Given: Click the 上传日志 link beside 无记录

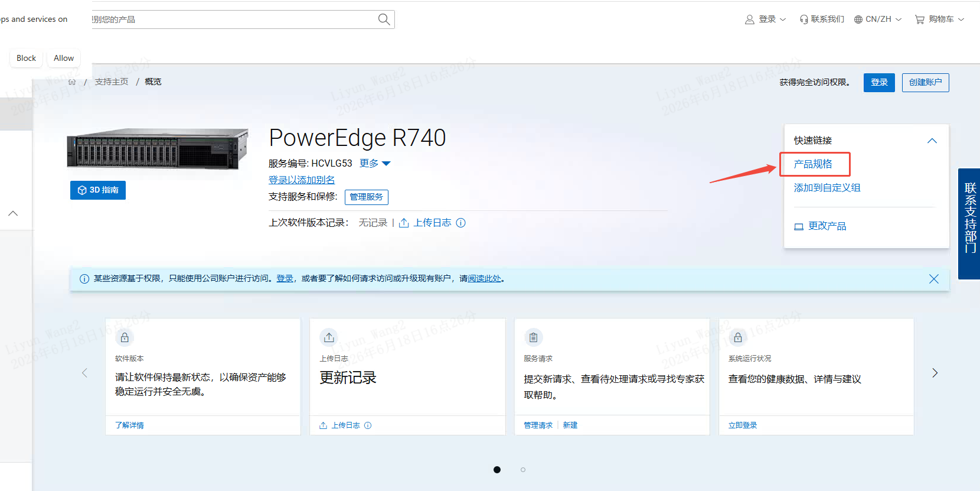Looking at the screenshot, I should click(432, 223).
